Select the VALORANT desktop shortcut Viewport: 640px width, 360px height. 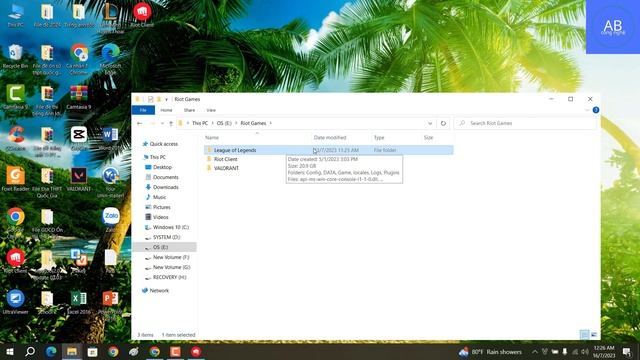(x=78, y=179)
